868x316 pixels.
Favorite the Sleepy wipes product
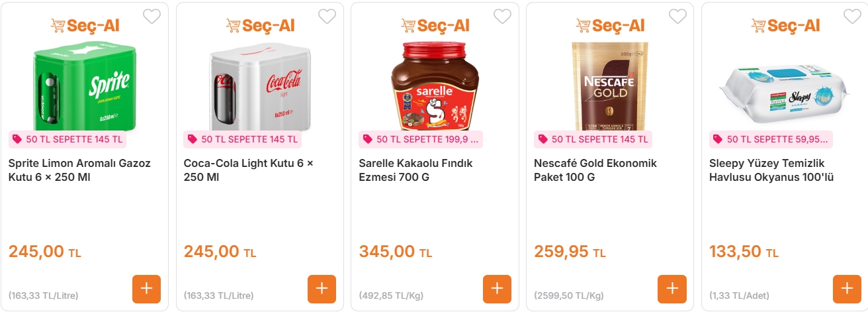[x=852, y=17]
